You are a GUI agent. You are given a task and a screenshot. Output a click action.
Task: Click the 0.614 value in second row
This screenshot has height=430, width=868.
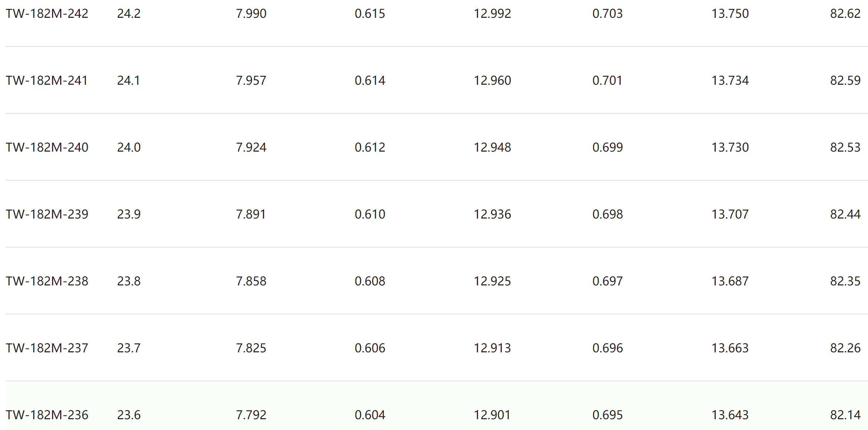tap(370, 81)
